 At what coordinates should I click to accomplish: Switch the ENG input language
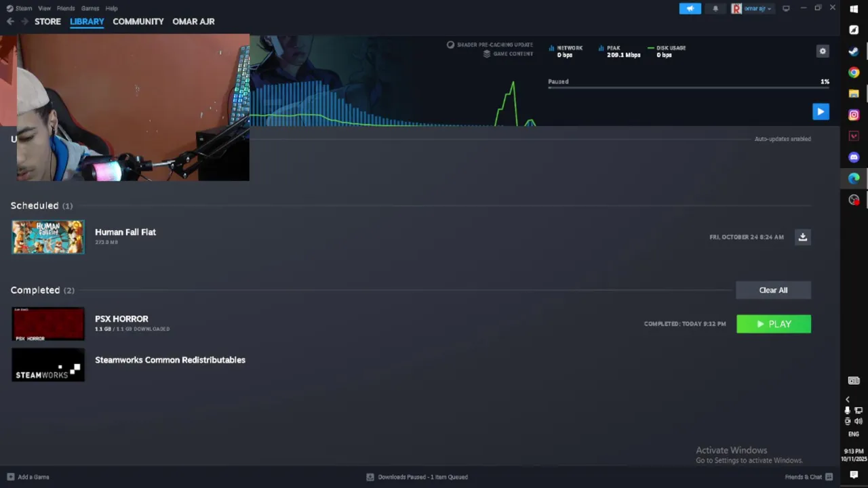[x=854, y=434]
